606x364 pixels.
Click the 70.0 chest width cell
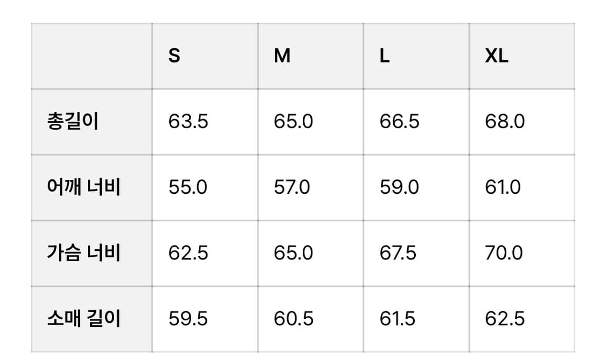[x=504, y=253]
